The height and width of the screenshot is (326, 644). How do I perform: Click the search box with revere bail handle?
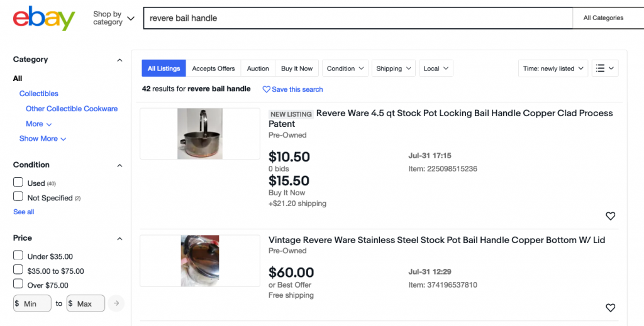coord(358,18)
